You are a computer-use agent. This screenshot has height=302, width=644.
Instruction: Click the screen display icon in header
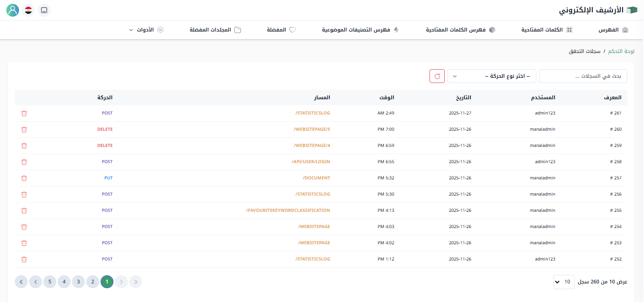tap(44, 10)
